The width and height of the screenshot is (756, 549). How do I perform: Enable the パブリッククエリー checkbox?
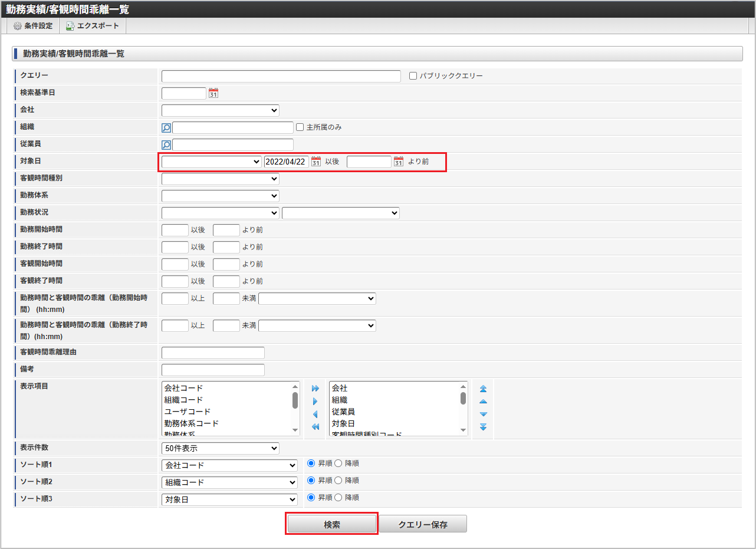point(413,76)
